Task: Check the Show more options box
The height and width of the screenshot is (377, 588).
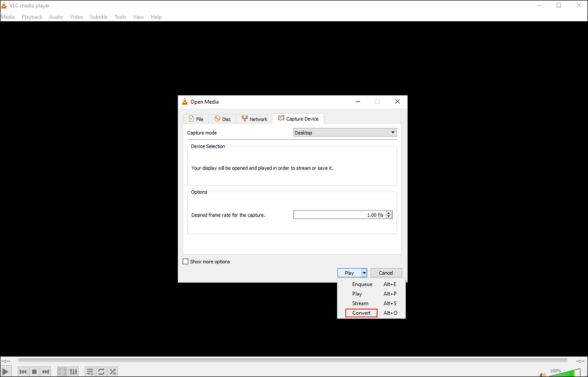Action: click(x=186, y=261)
